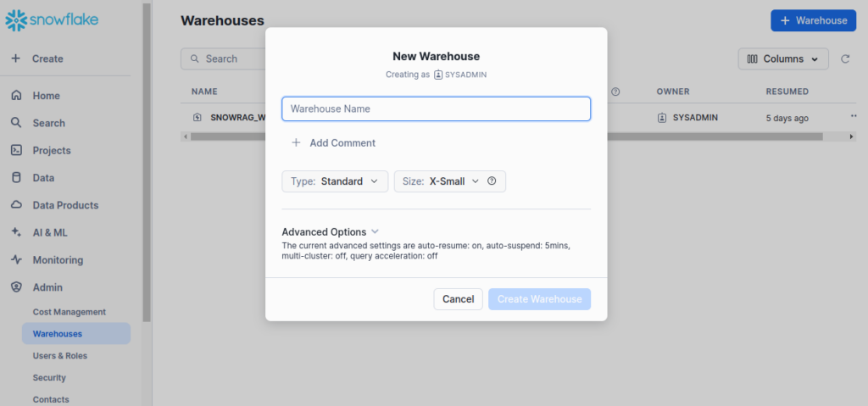Go to Users & Roles
The height and width of the screenshot is (406, 868).
click(60, 356)
